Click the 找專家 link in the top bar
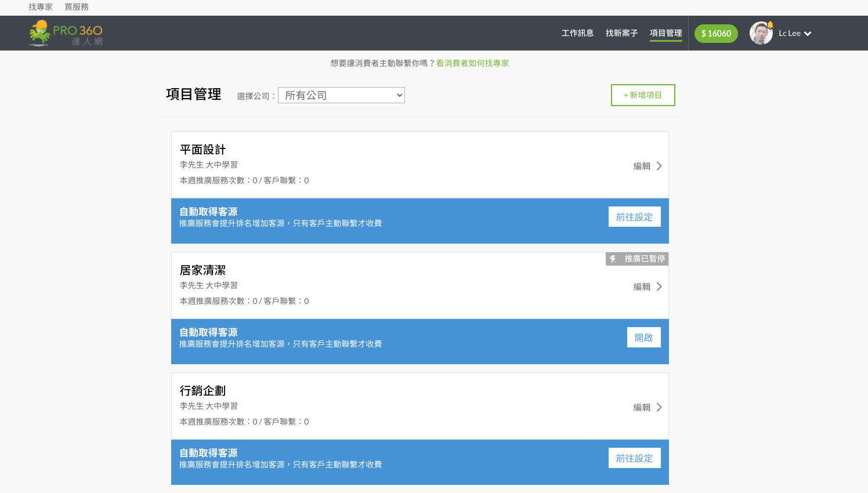868x493 pixels. (x=41, y=7)
